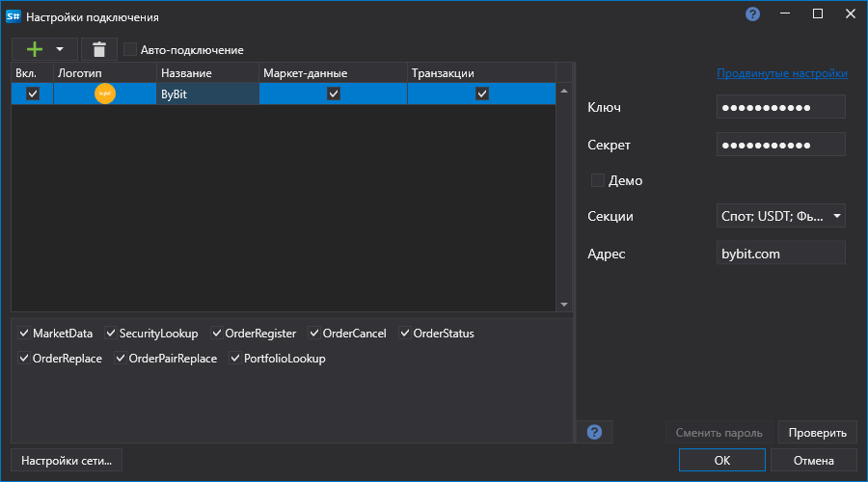Click the S# application icon
The width and height of the screenshot is (868, 482).
click(13, 16)
